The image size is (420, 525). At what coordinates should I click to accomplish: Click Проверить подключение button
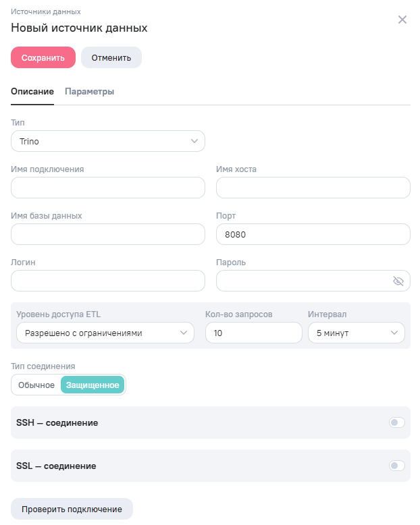(72, 509)
